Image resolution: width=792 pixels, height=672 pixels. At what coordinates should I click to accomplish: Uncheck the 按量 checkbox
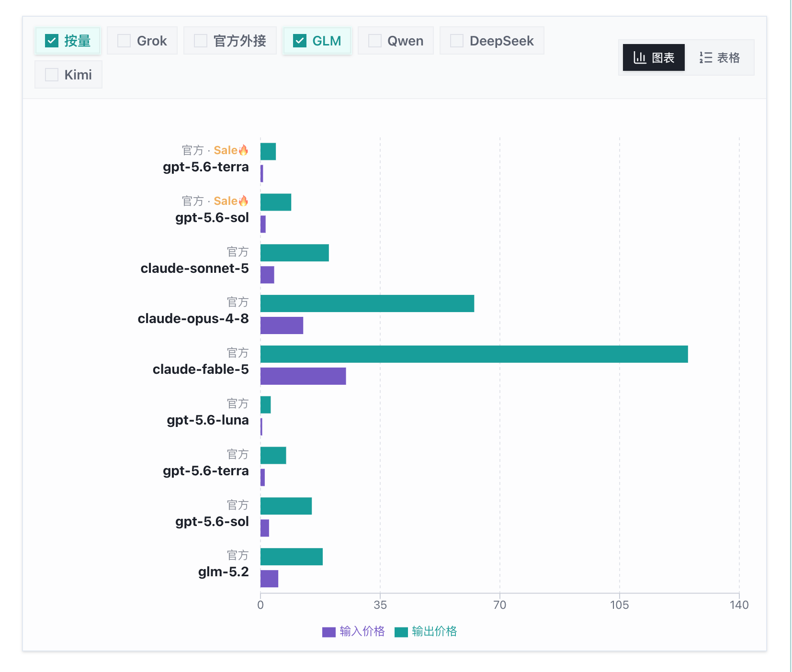click(52, 41)
